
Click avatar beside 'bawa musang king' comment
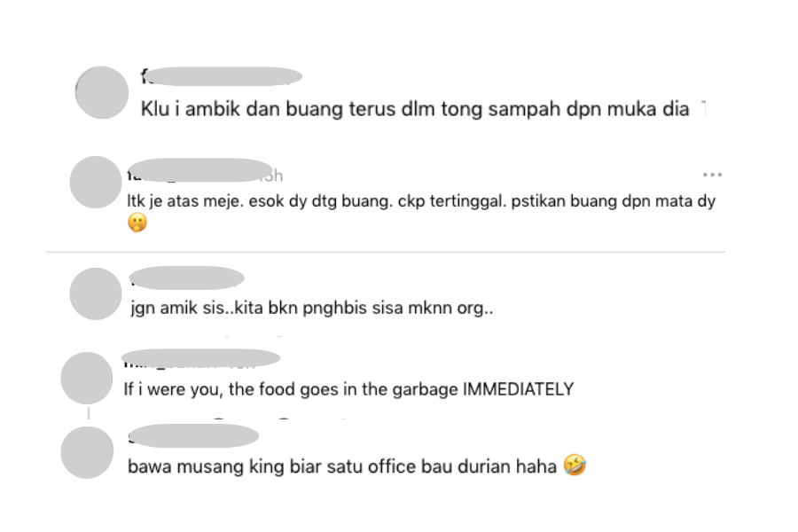pos(87,452)
